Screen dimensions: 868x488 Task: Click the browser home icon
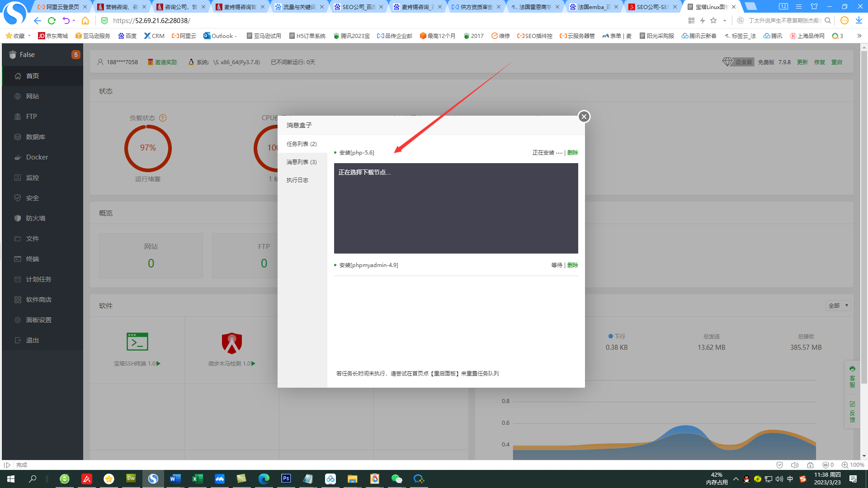click(x=85, y=20)
